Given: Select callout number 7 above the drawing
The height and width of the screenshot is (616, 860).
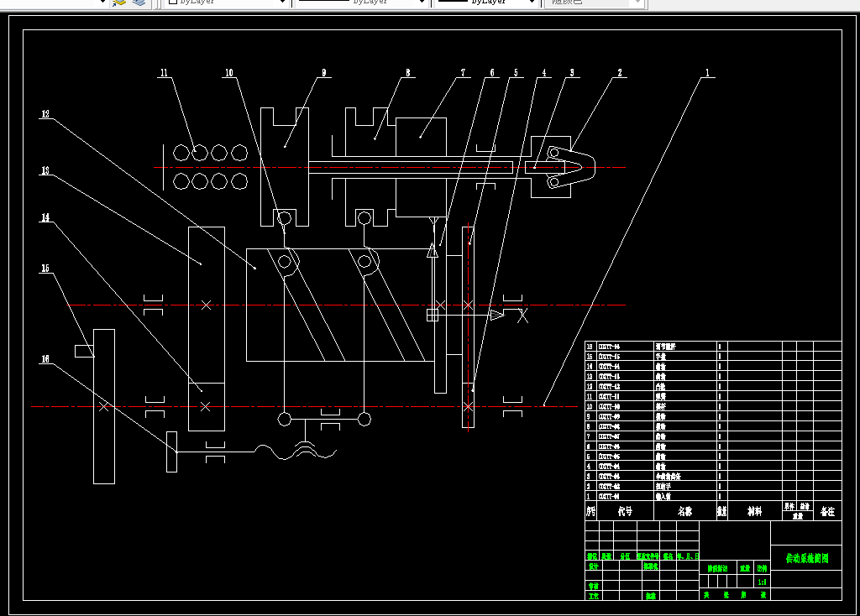Looking at the screenshot, I should (x=463, y=73).
